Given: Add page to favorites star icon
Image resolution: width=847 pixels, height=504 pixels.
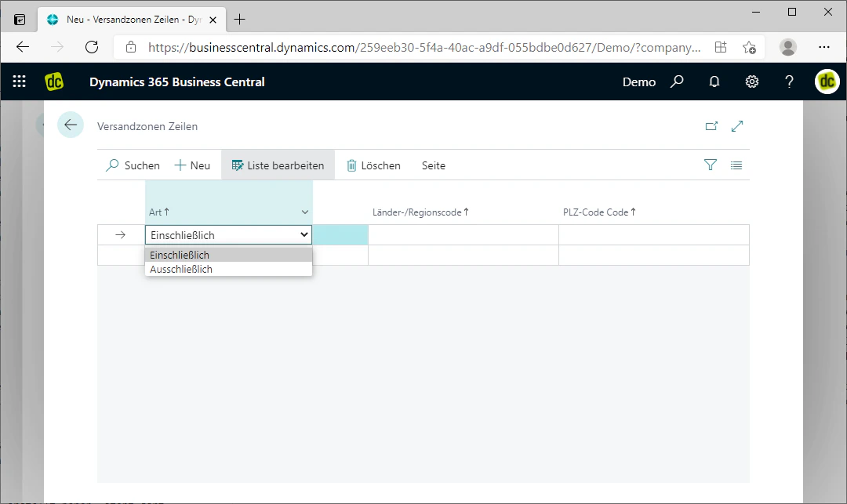Looking at the screenshot, I should 749,48.
